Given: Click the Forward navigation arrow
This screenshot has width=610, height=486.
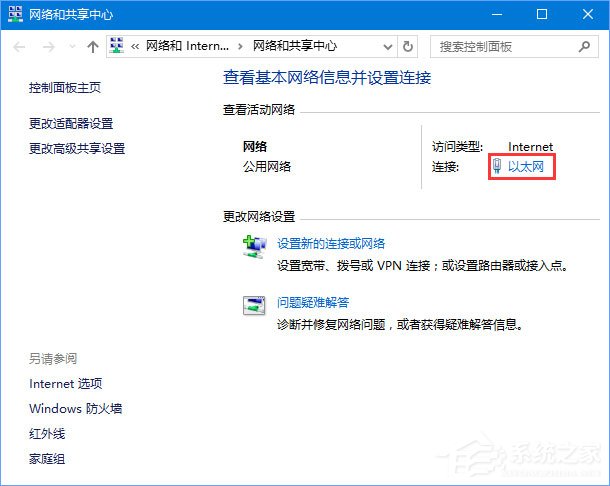Looking at the screenshot, I should pyautogui.click(x=47, y=47).
